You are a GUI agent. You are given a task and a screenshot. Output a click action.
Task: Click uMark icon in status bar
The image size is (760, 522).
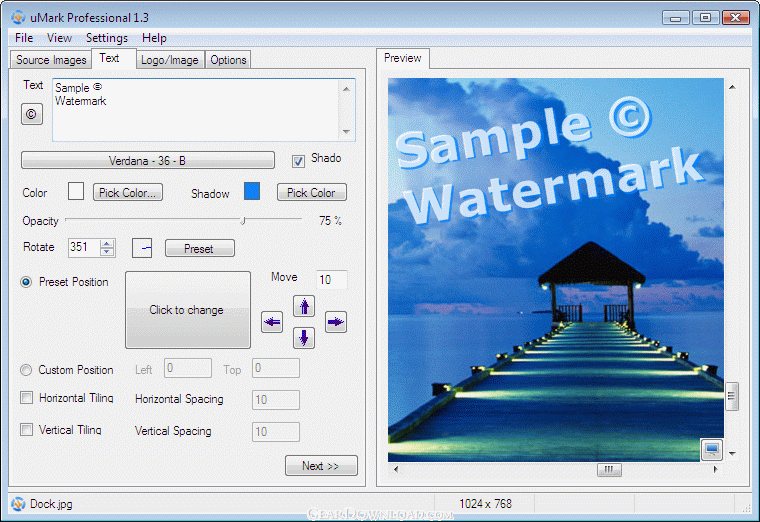click(x=18, y=504)
